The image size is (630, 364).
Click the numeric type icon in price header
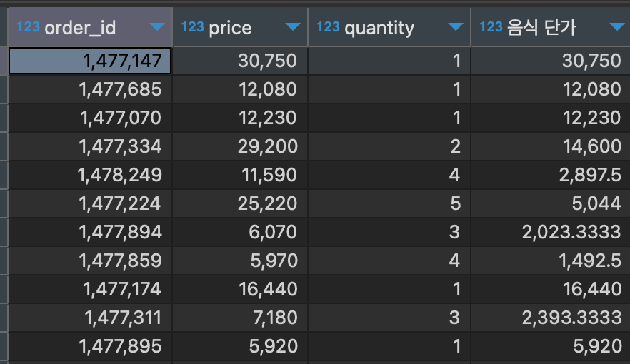point(192,27)
